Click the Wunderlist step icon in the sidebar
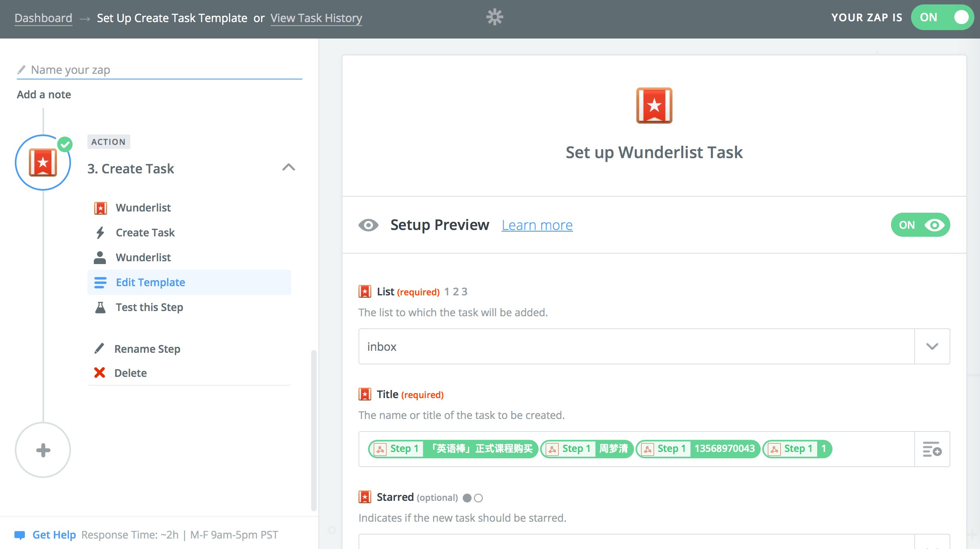The height and width of the screenshot is (549, 980). (x=43, y=163)
